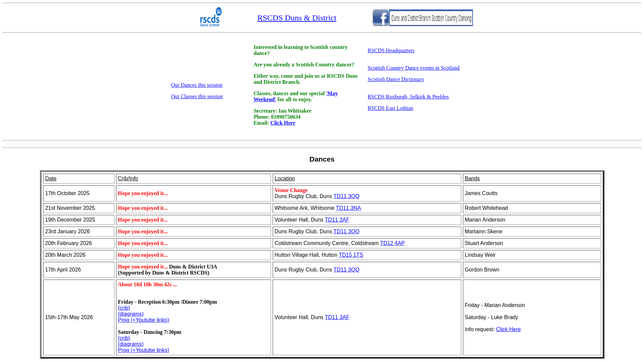644x362 pixels.
Task: Open Saturday (crib) link
Action: (x=124, y=338)
